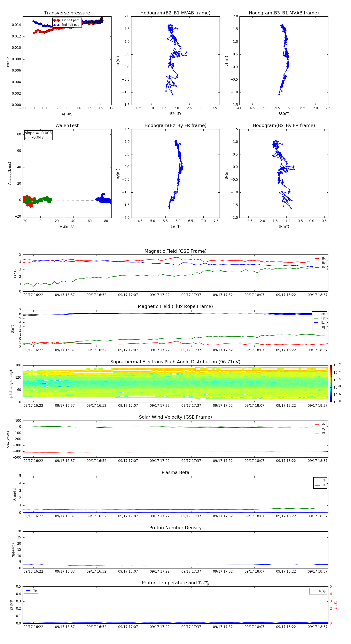Click the 'pitch angle (deg)' axis label

pos(11,384)
